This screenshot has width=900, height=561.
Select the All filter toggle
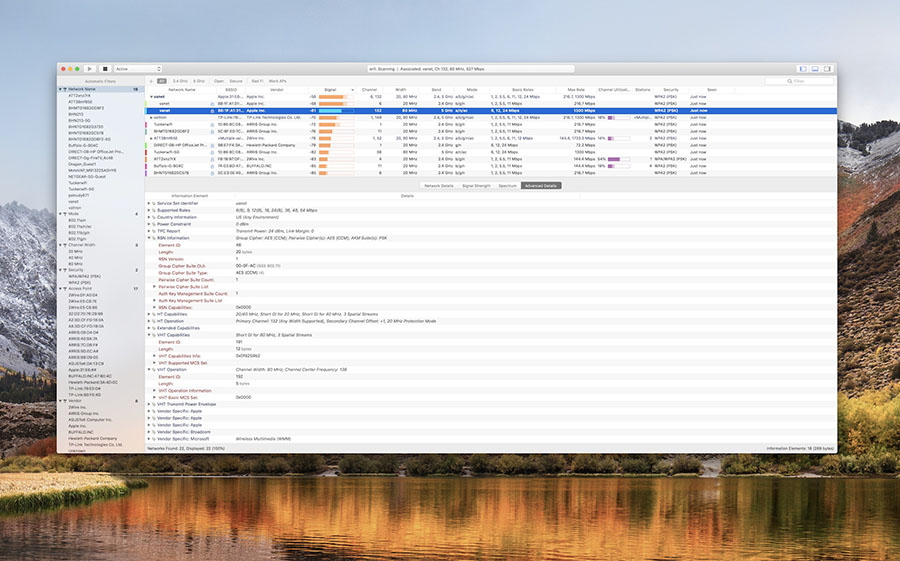[x=162, y=81]
